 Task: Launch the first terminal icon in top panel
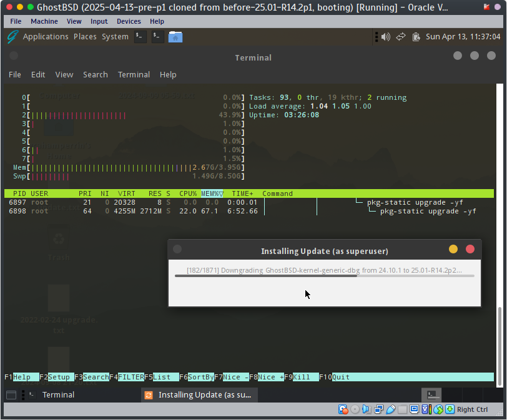coord(140,36)
